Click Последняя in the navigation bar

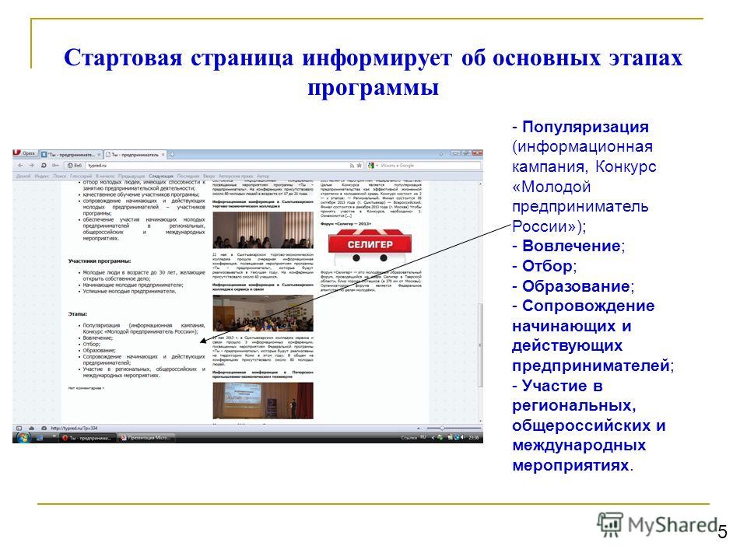(188, 177)
